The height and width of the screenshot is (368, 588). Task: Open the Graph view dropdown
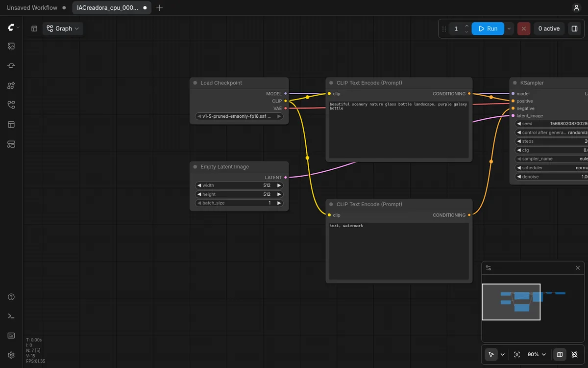[x=63, y=28]
